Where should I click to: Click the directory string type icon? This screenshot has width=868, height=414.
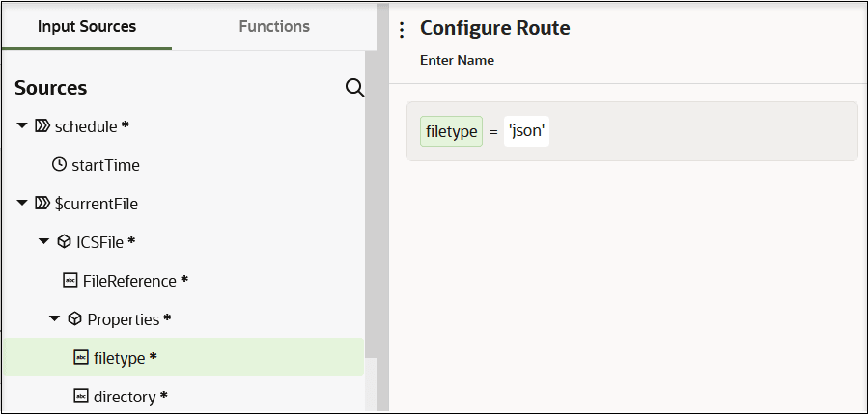[x=81, y=396]
